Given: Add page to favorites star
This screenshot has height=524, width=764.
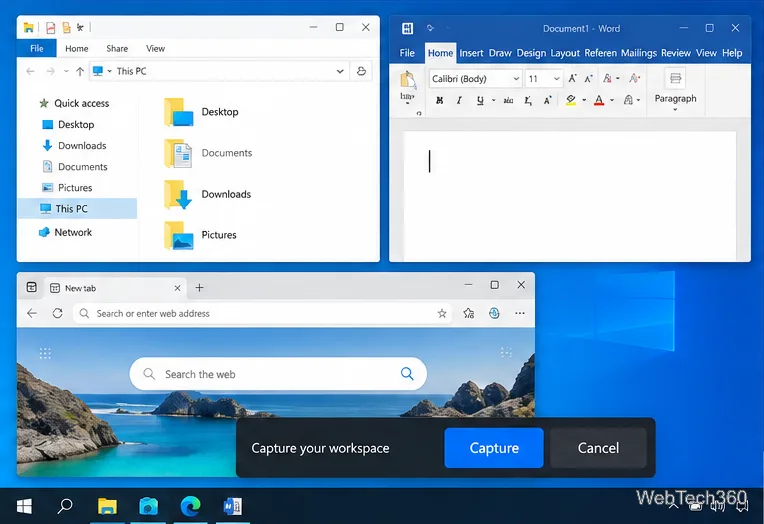Looking at the screenshot, I should [x=442, y=313].
